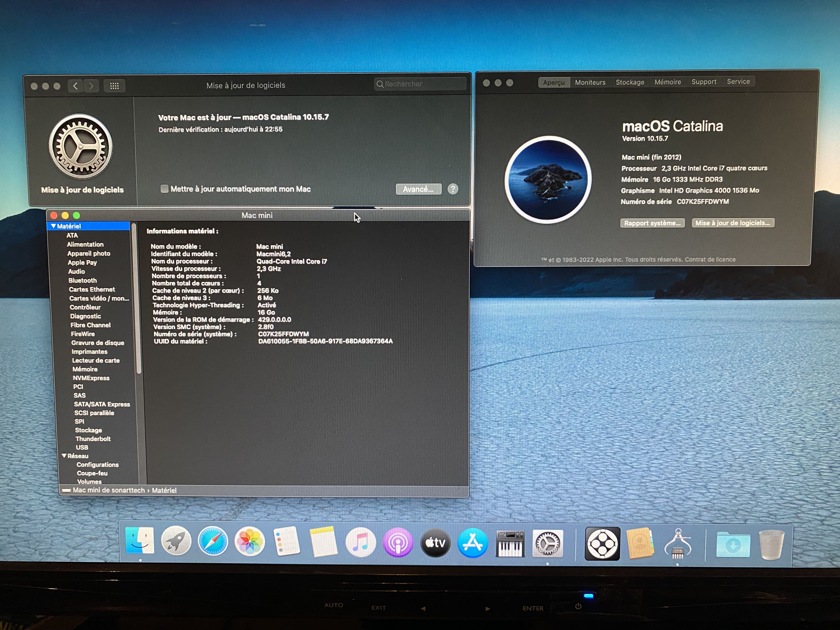Image resolution: width=840 pixels, height=630 pixels.
Task: Open Finder from the Dock
Action: tap(139, 541)
